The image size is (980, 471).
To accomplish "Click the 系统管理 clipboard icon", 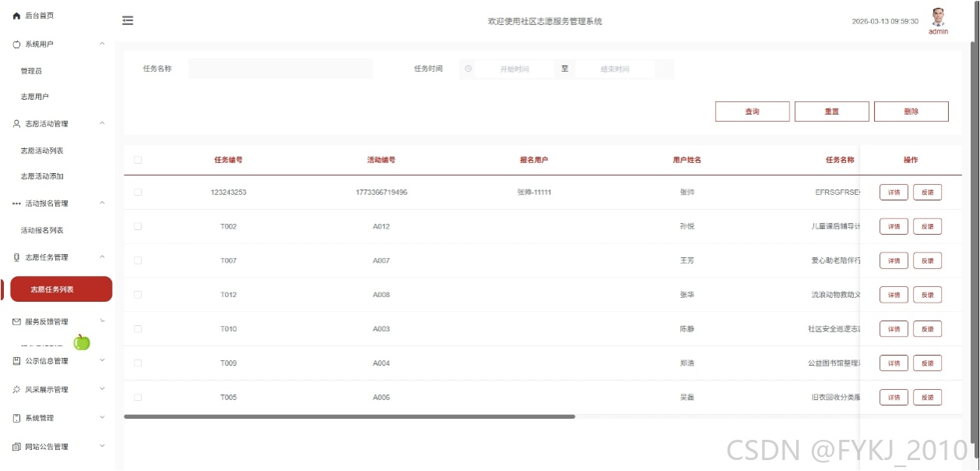I will (16, 418).
